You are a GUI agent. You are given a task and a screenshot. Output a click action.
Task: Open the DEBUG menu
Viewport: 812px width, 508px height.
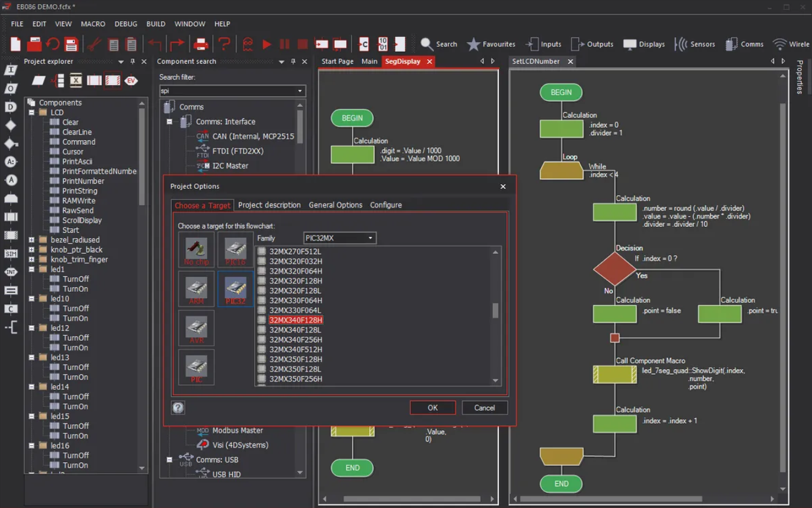(x=126, y=24)
